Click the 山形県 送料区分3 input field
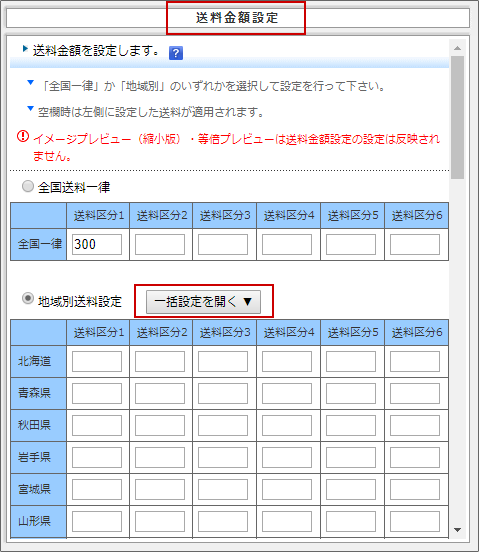Screen dimensions: 479x552 [x=223, y=522]
